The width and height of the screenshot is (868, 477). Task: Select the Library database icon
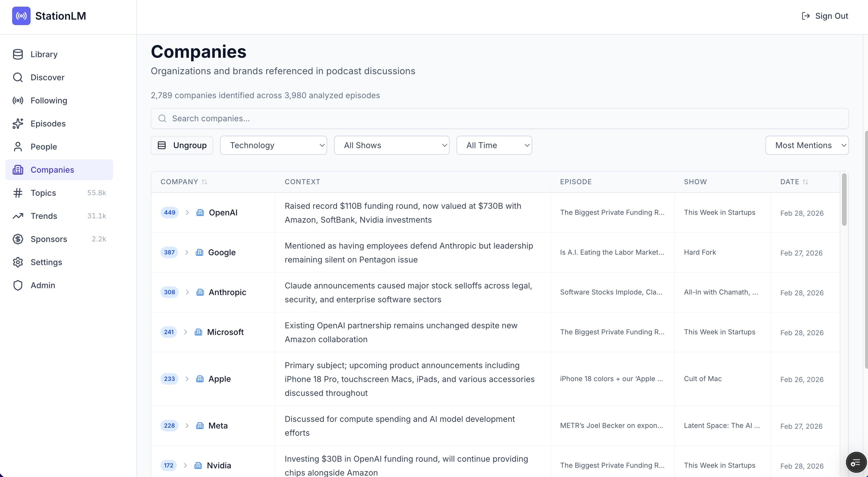click(18, 54)
